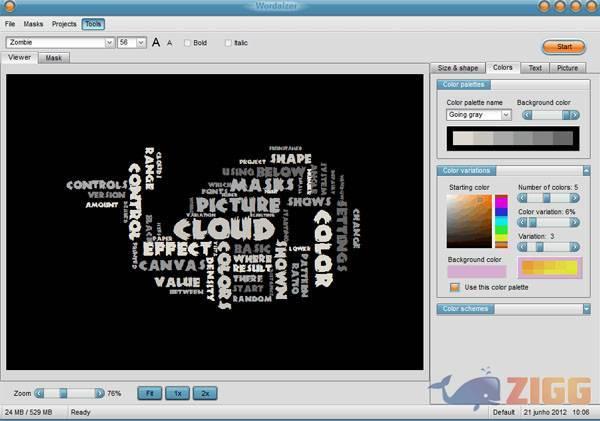This screenshot has height=421, width=600.
Task: Click the hue spectrum strip beside Starting color
Action: click(501, 221)
